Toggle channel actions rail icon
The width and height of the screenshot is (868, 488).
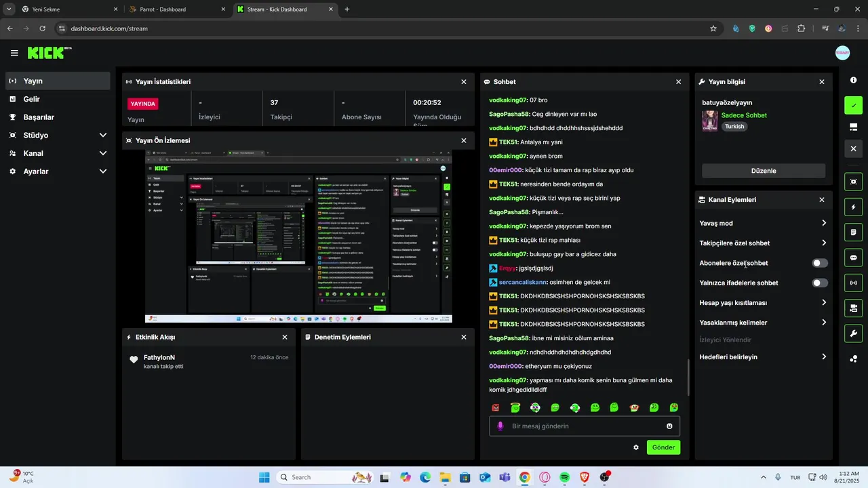(x=853, y=308)
